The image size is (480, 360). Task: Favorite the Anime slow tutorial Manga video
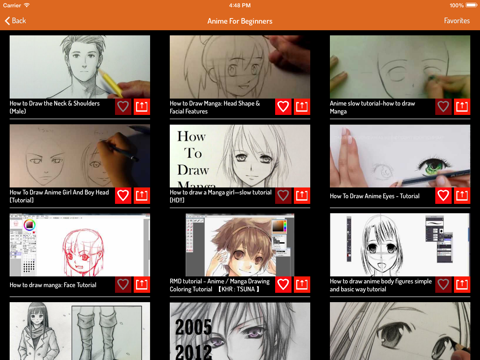[x=443, y=107]
